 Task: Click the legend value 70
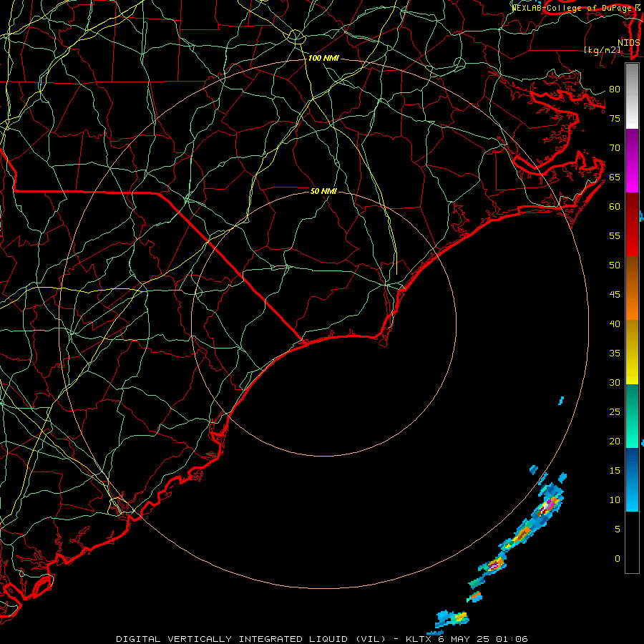coord(615,148)
